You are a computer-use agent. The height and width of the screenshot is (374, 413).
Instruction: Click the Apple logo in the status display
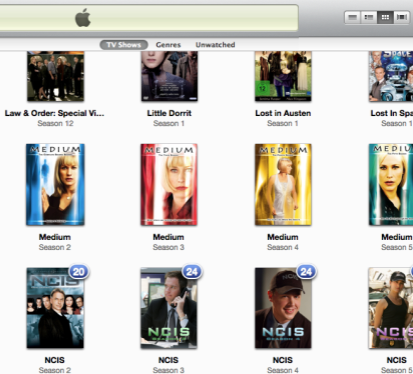click(83, 18)
